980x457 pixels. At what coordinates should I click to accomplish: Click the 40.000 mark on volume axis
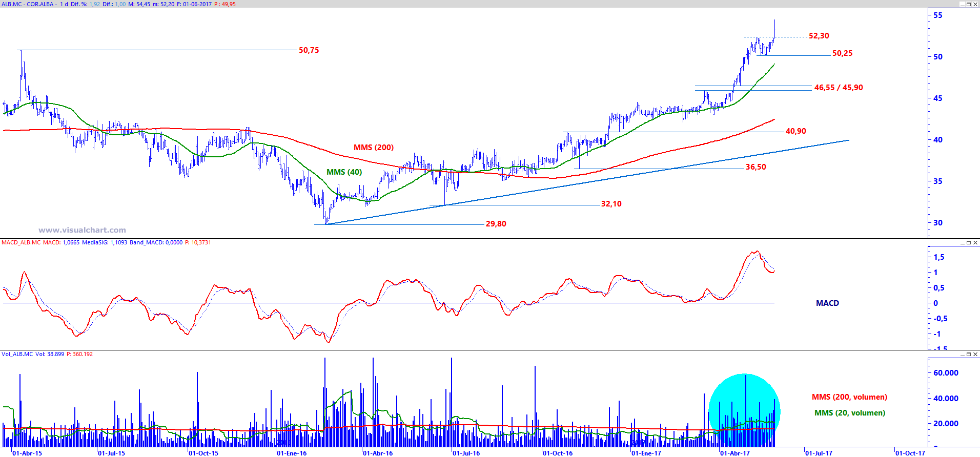tap(946, 399)
